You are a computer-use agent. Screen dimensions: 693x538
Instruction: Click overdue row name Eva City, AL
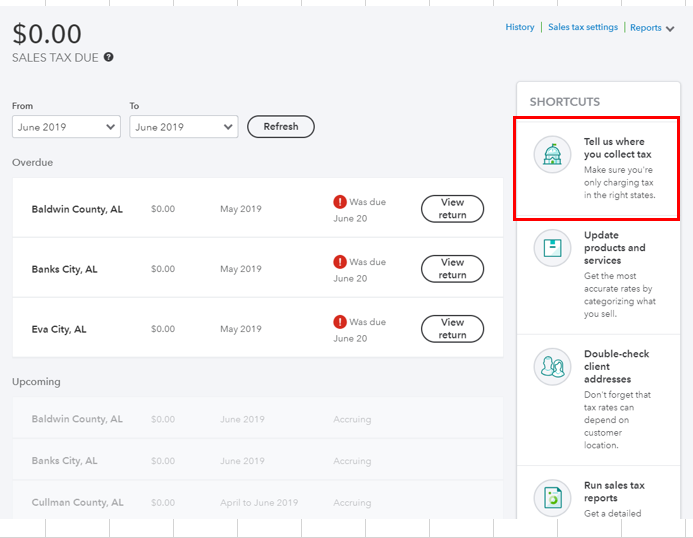(x=59, y=329)
